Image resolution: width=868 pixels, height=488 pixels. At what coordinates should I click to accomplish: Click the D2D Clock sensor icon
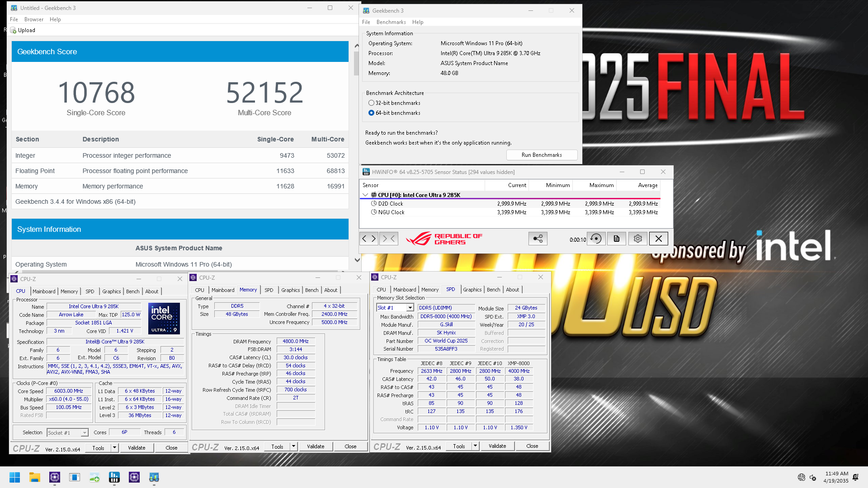[374, 204]
